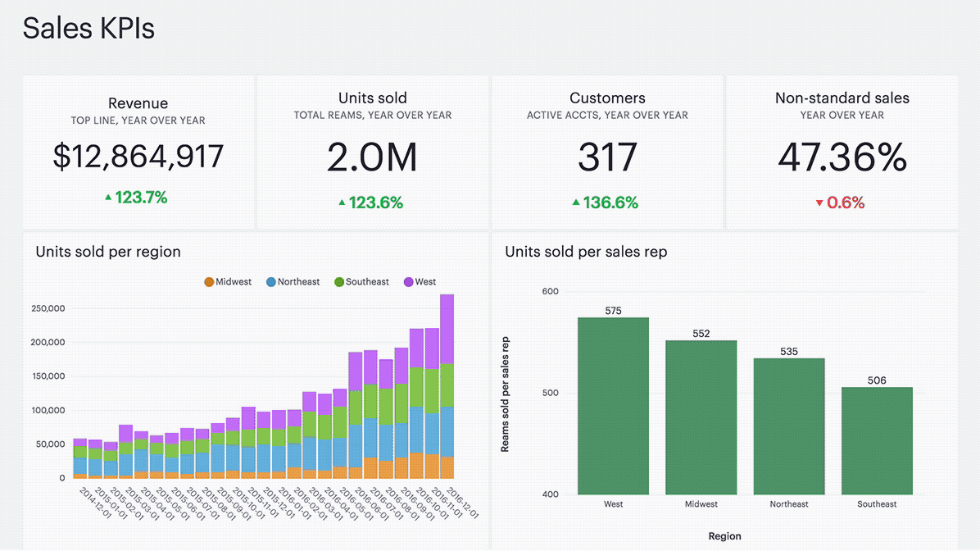Viewport: 980px width, 551px height.
Task: Click the "123.7%" revenue change value
Action: point(141,198)
